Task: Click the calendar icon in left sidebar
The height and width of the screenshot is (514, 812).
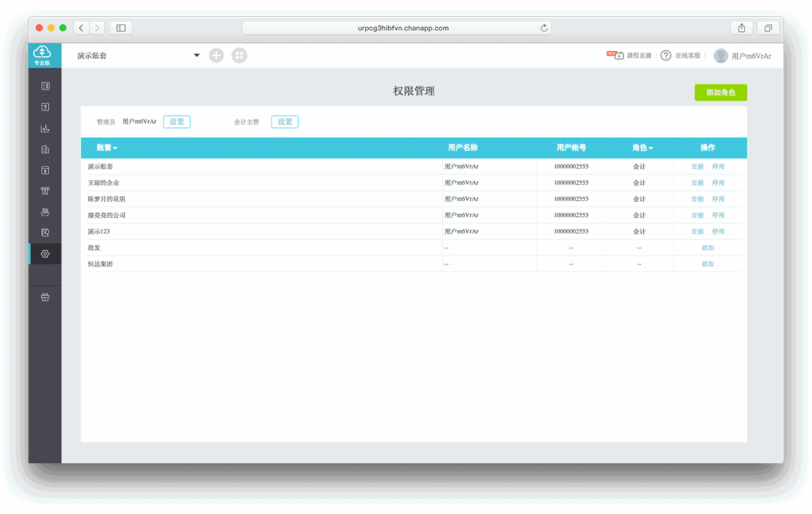Action: pyautogui.click(x=45, y=170)
